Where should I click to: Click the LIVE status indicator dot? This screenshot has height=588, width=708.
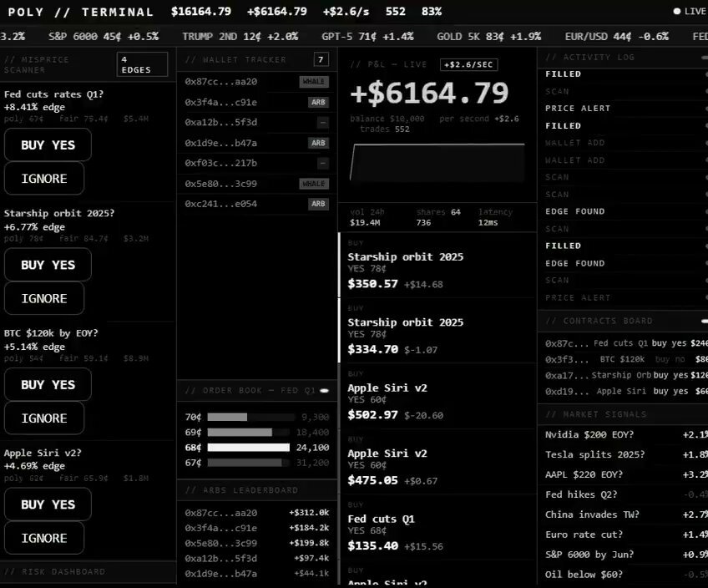[676, 12]
